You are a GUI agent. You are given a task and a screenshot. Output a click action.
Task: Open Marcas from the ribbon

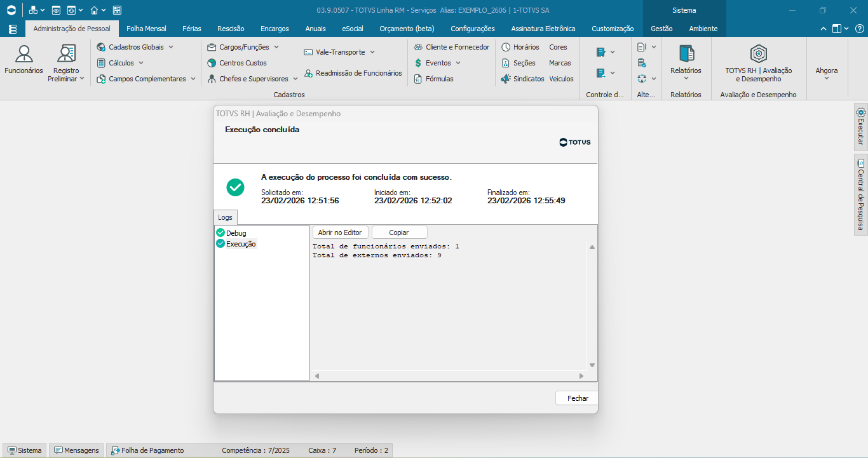click(560, 63)
